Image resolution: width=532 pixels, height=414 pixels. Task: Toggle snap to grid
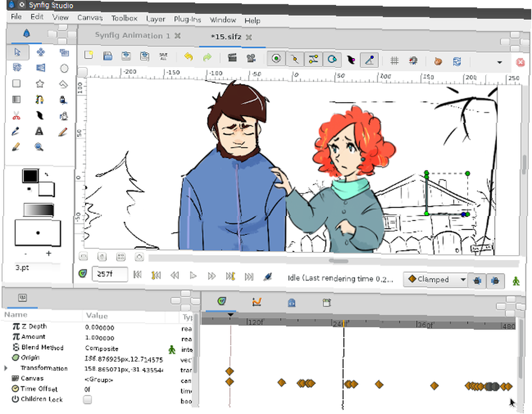click(x=413, y=61)
